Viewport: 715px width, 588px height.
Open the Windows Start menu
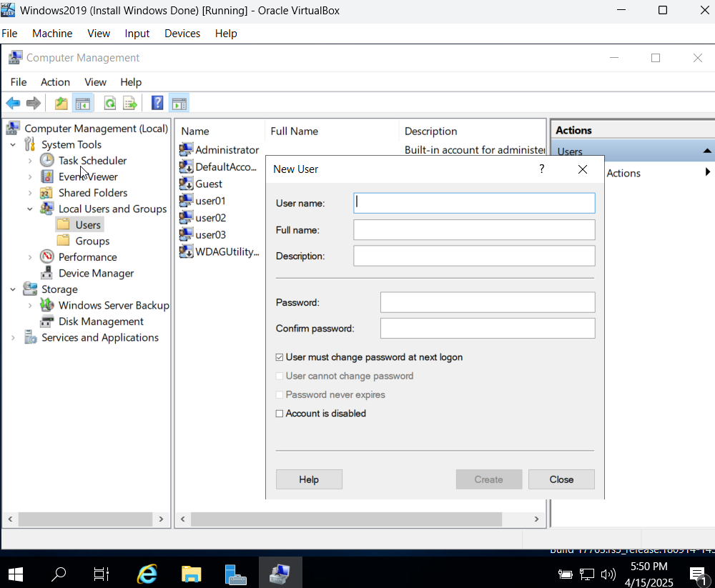click(16, 574)
